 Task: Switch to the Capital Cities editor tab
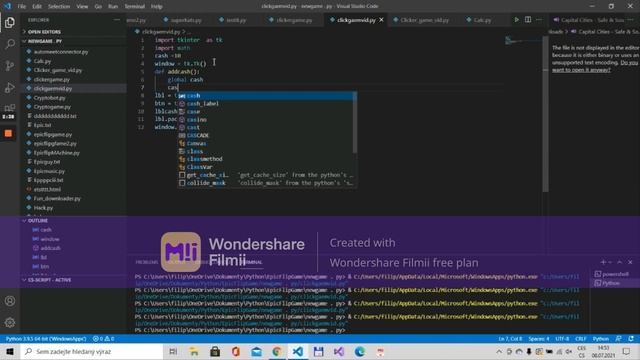pyautogui.click(x=589, y=20)
